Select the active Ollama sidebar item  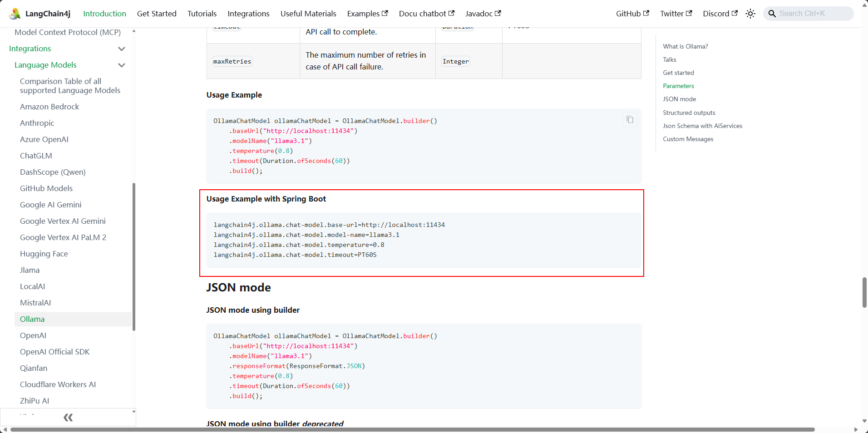(73, 319)
